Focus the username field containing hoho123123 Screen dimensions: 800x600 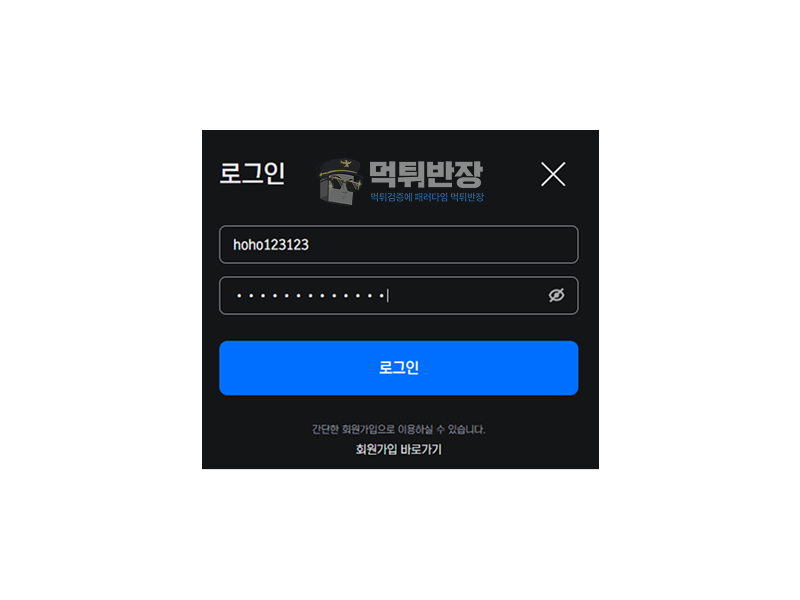coord(398,244)
